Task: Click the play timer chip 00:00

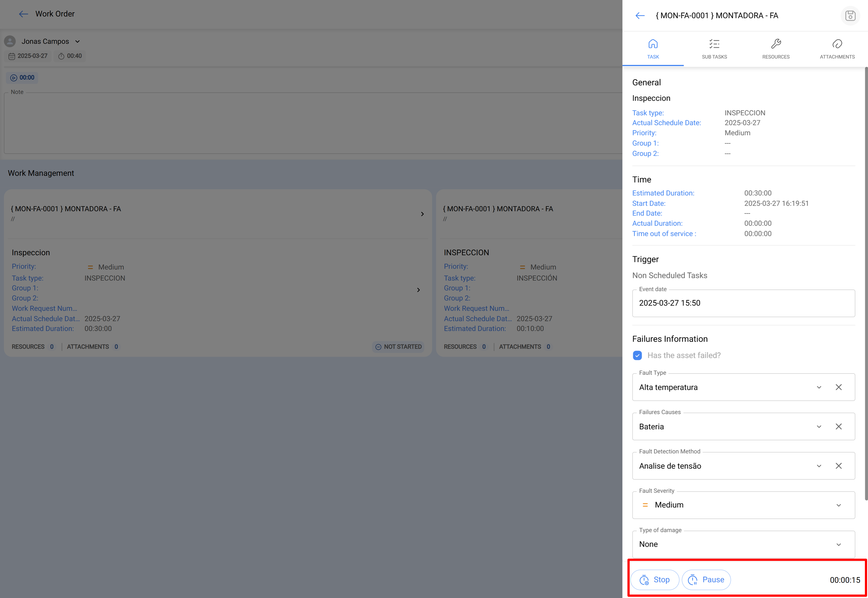Action: pos(22,78)
